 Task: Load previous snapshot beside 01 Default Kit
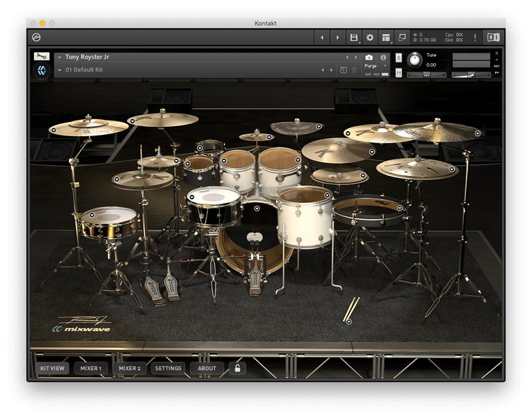click(323, 70)
